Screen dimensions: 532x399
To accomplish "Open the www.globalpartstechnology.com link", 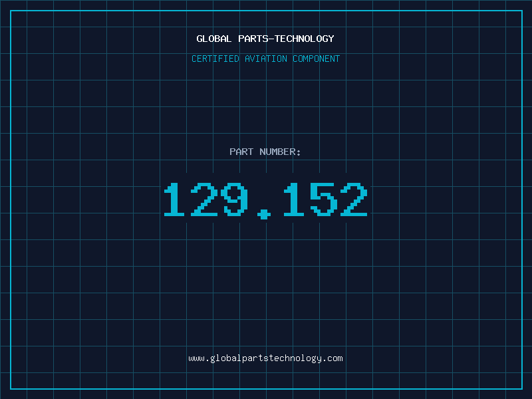I will pos(265,358).
